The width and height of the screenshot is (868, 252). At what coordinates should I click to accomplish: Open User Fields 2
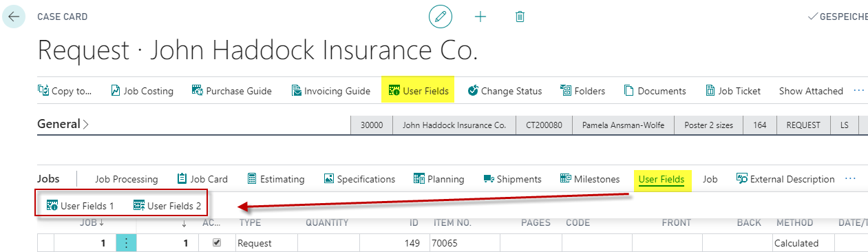[167, 205]
